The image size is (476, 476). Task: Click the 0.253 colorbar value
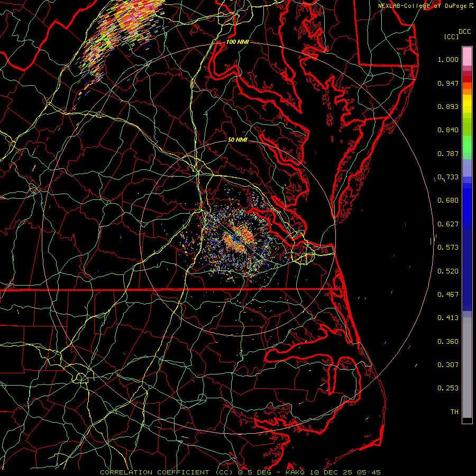(448, 388)
